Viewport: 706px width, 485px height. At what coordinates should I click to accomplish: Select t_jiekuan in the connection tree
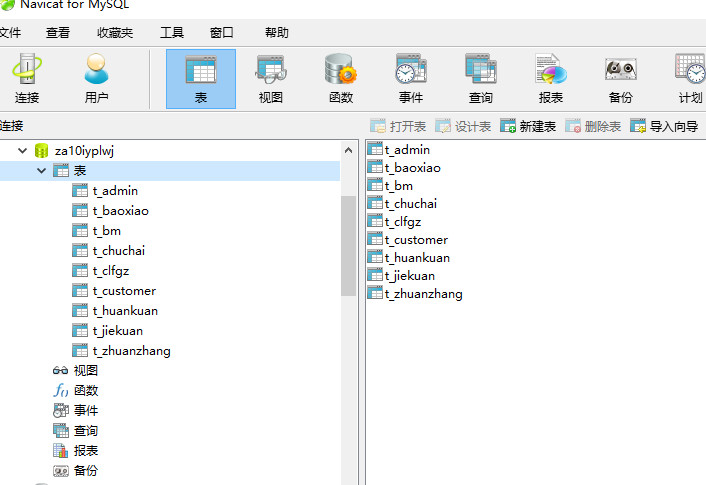(x=118, y=331)
